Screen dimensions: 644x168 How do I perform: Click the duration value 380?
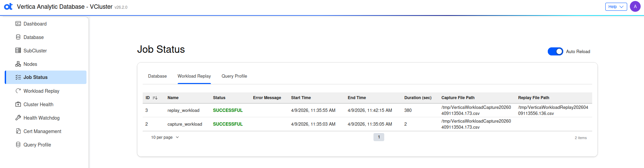coord(408,110)
